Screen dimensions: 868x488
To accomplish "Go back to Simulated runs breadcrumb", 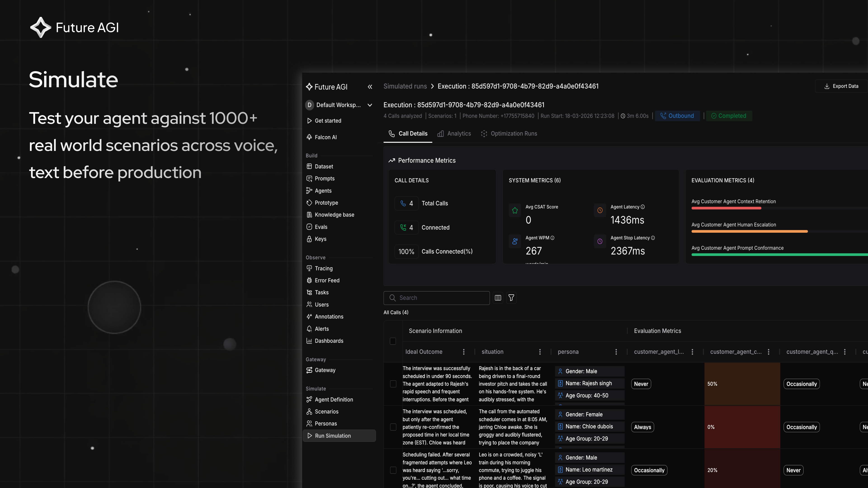I will pos(405,86).
